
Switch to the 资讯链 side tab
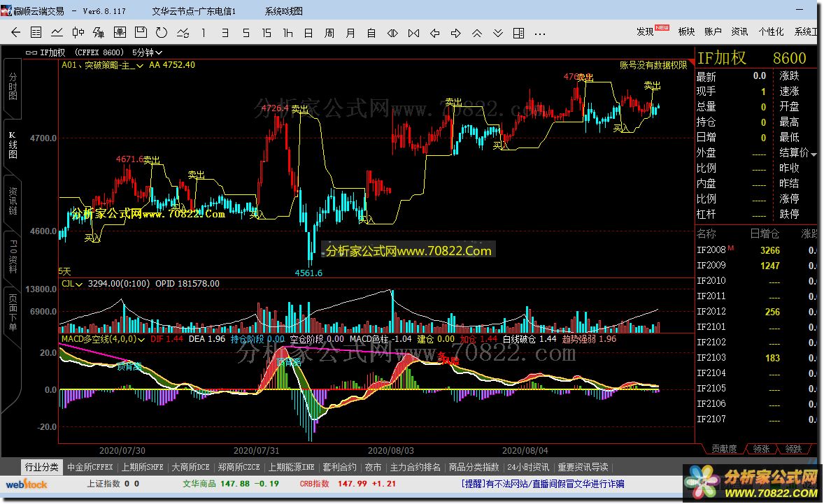coord(13,201)
